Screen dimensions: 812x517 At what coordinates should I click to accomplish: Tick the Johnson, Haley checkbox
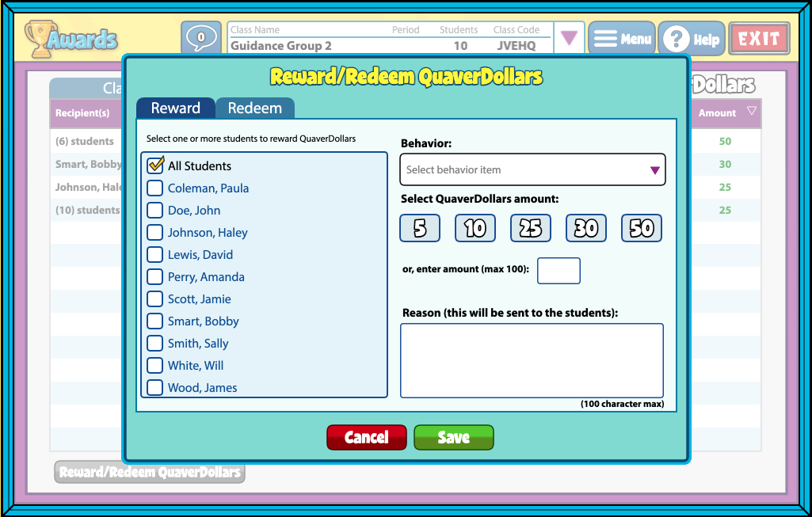[155, 232]
